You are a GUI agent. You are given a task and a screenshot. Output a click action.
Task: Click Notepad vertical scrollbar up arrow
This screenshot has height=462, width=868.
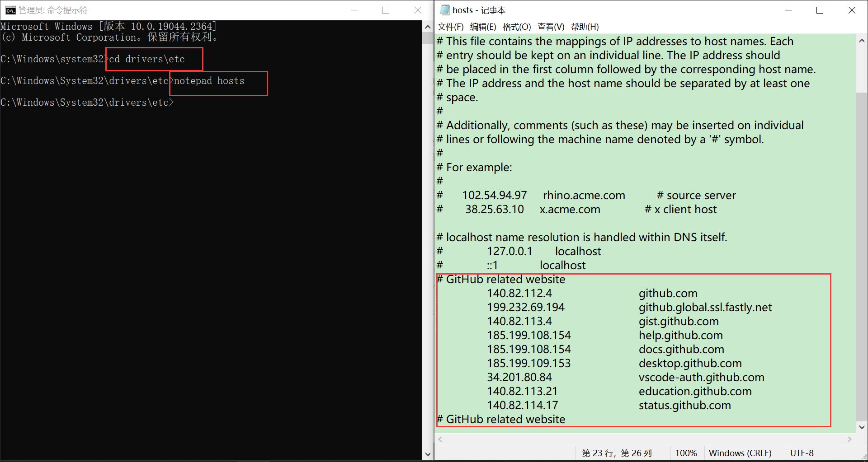point(862,41)
